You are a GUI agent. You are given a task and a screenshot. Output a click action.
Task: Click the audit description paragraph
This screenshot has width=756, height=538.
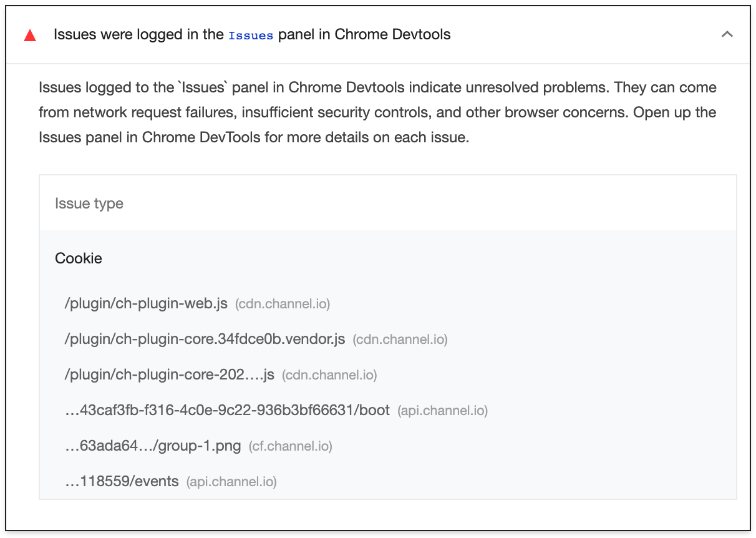(377, 112)
